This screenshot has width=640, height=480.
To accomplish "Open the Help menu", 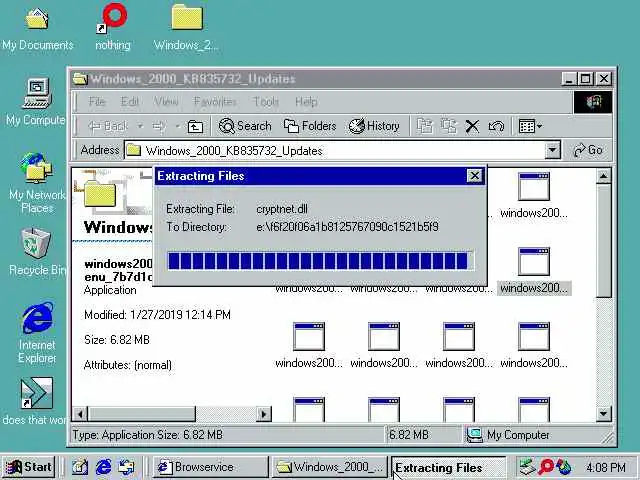I will (x=306, y=102).
